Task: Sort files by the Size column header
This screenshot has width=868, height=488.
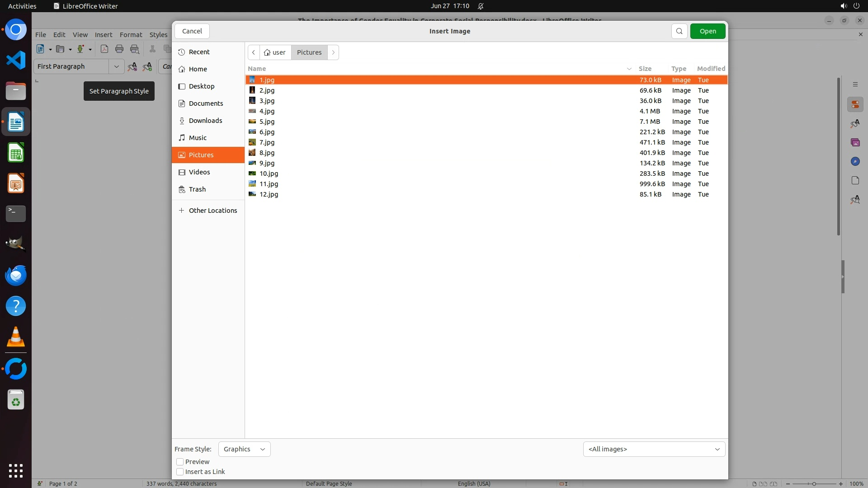Action: [x=645, y=69]
